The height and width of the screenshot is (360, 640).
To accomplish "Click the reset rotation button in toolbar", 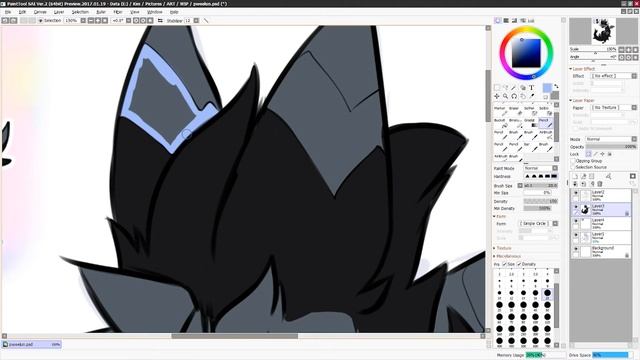I will pyautogui.click(x=150, y=20).
